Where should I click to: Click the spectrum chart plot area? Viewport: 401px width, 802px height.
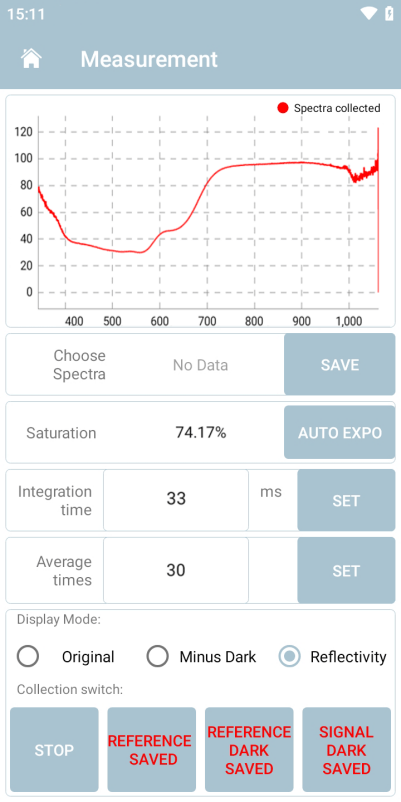[208, 212]
